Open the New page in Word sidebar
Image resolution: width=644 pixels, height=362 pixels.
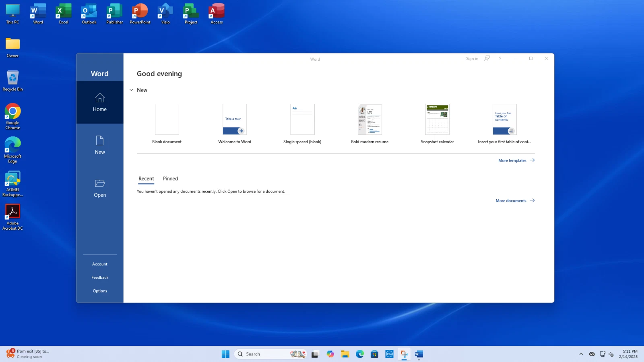click(100, 145)
